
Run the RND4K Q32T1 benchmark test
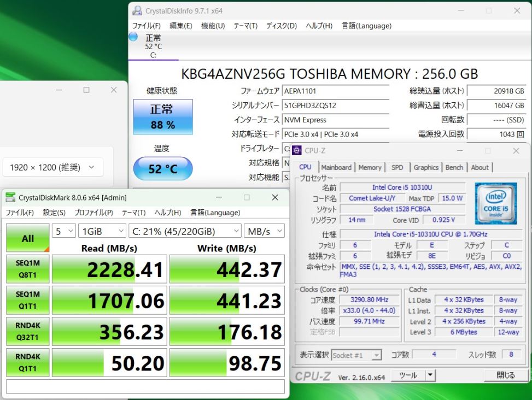coord(28,331)
